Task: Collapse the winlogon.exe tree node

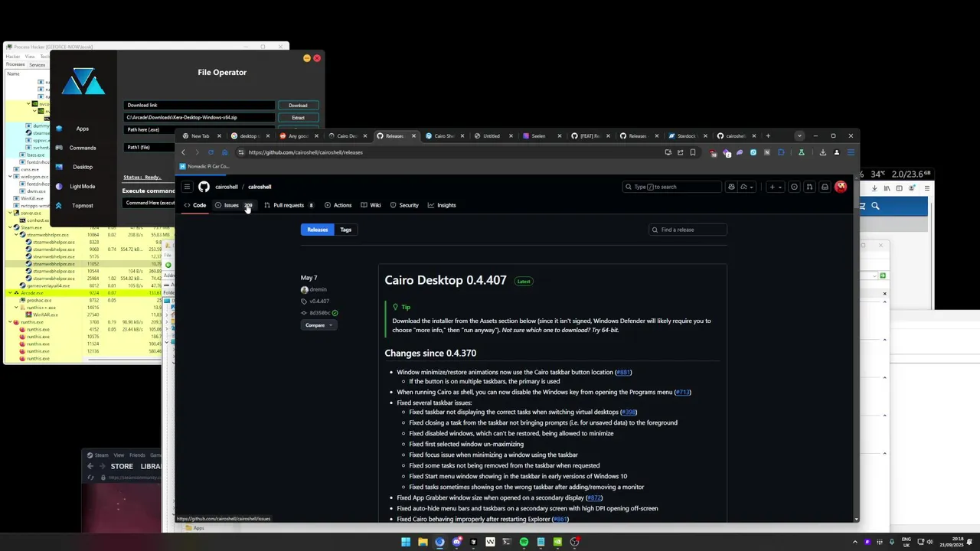Action: [8, 177]
